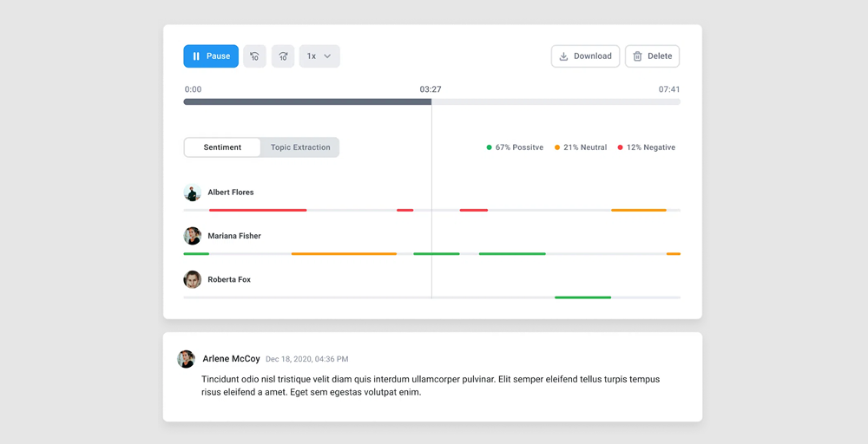Click the comment text starting with Tincidunt
Viewport: 868px width, 444px height.
click(431, 386)
